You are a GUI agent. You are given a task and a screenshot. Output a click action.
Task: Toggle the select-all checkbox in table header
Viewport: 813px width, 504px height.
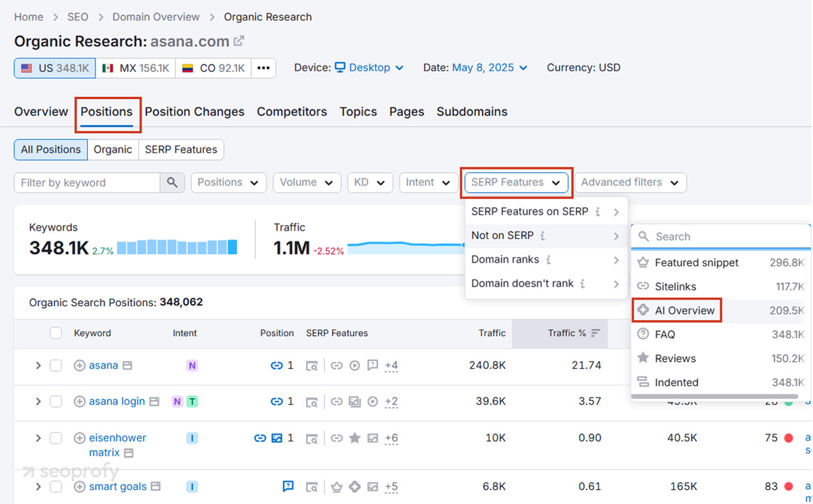click(56, 333)
